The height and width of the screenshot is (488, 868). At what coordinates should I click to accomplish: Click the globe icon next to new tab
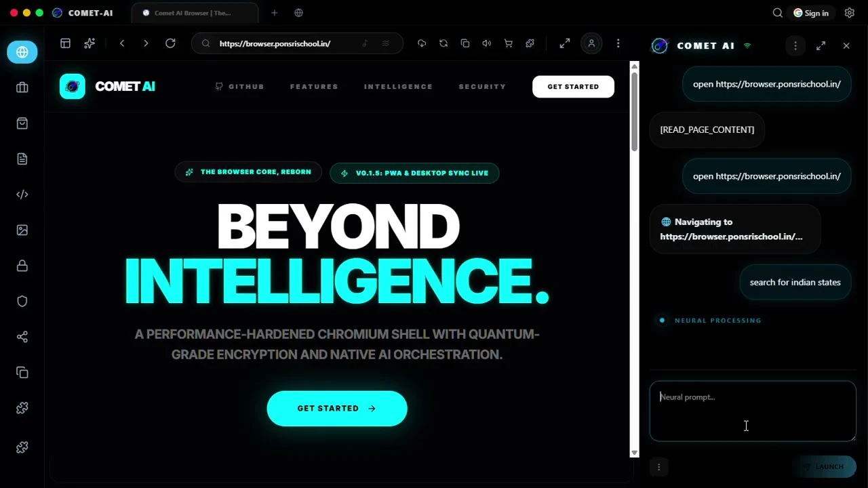[x=299, y=13]
